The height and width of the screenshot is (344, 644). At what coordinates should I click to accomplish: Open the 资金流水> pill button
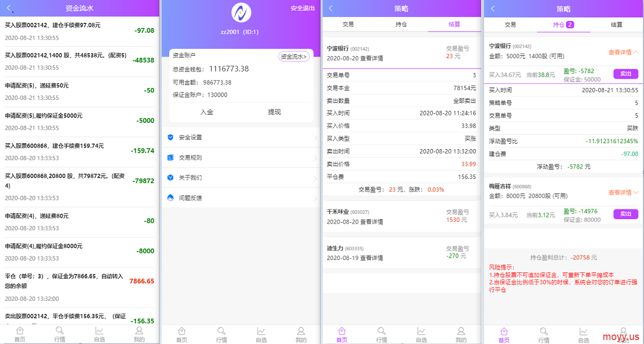tap(294, 57)
